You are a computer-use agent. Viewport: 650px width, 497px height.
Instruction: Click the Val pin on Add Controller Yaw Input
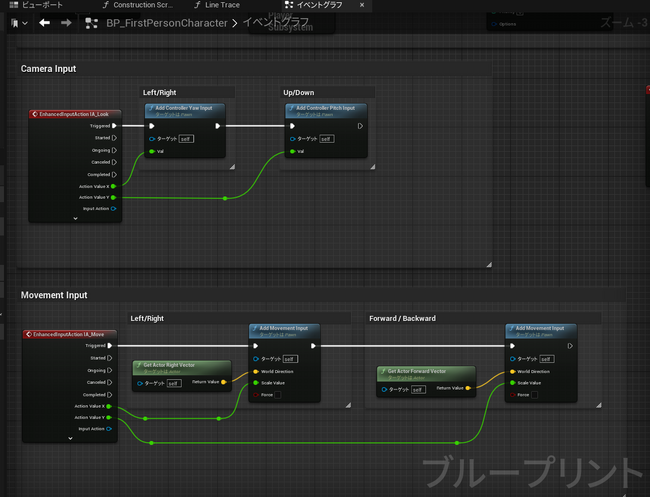[x=151, y=152]
